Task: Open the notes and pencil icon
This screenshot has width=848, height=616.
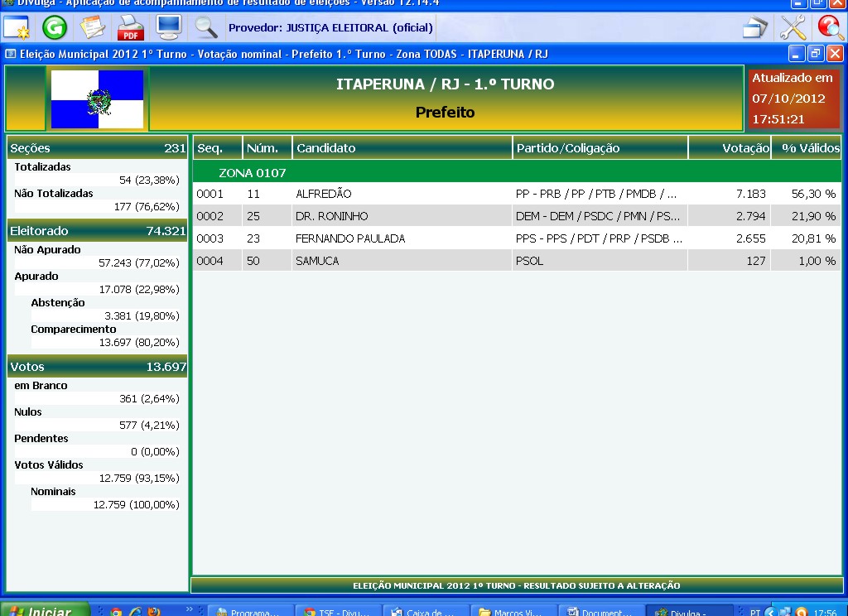Action: point(92,27)
